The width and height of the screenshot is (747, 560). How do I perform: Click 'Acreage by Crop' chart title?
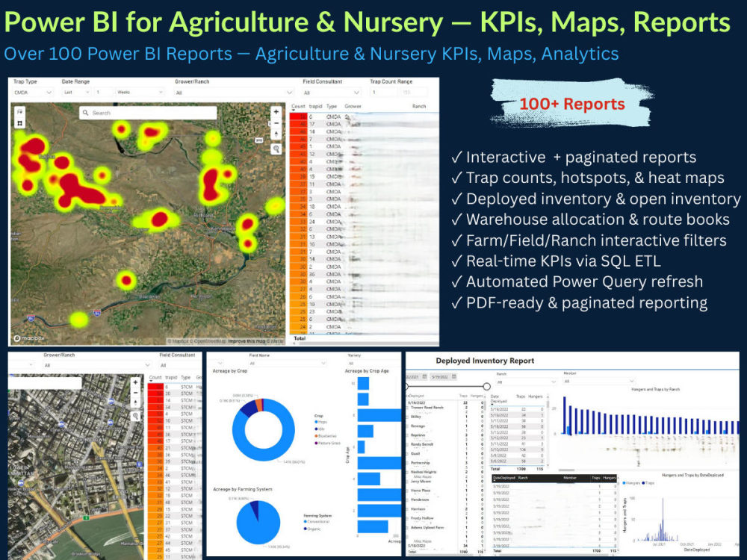coord(229,371)
